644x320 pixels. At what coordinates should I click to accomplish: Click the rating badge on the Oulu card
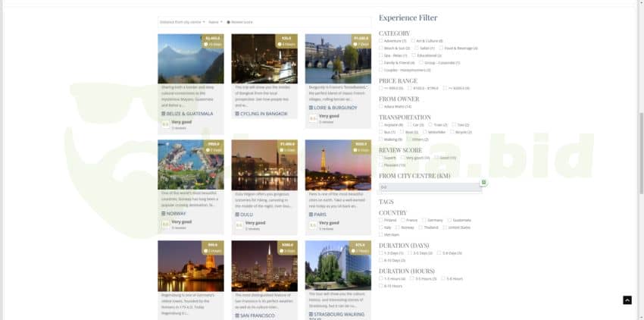click(x=239, y=224)
